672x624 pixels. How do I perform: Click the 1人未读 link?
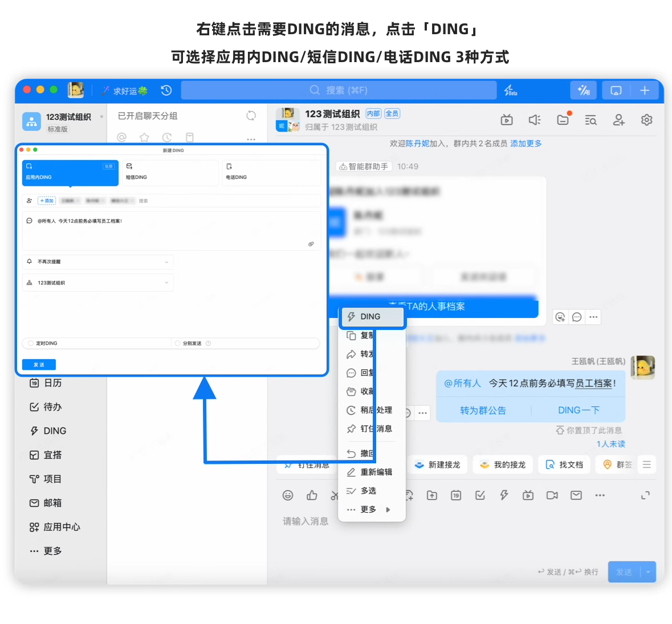610,444
